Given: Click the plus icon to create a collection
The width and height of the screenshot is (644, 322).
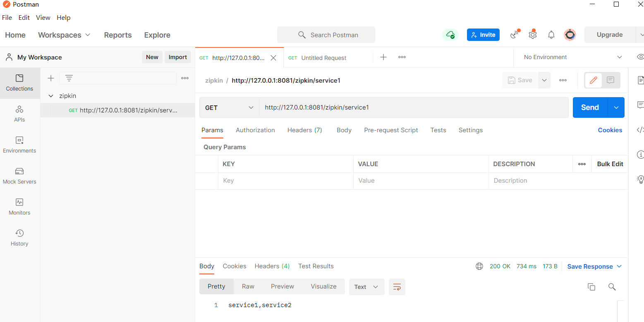Looking at the screenshot, I should tap(51, 78).
